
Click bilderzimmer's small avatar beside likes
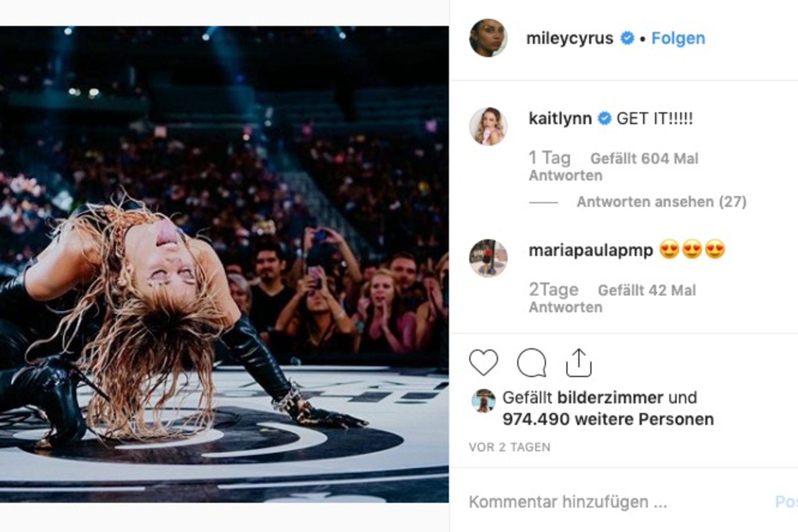(484, 401)
